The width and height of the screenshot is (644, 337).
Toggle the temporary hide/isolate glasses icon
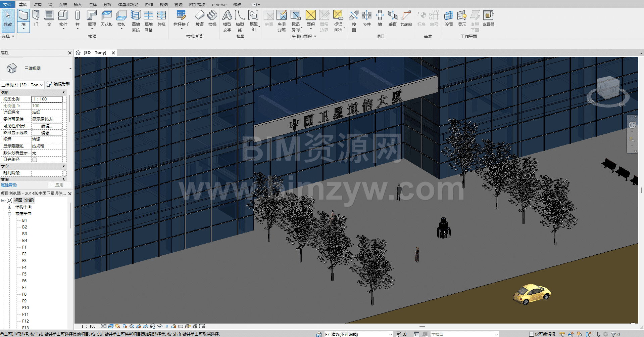[x=160, y=326]
